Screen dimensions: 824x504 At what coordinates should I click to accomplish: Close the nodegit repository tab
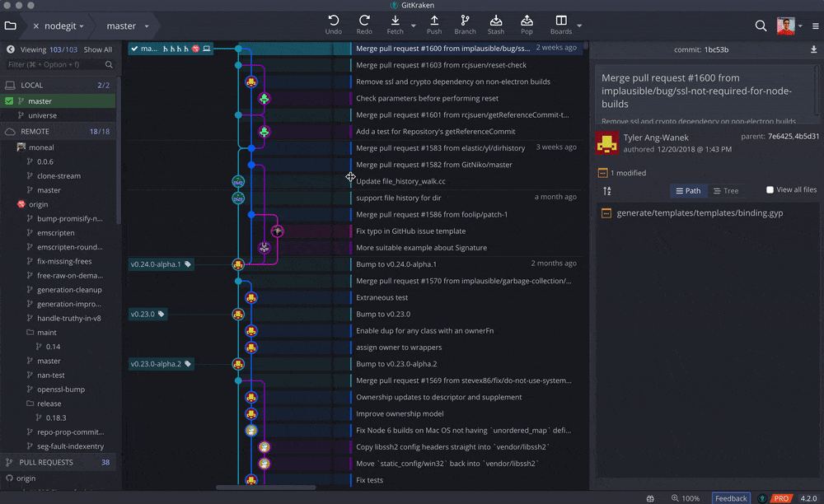[x=35, y=26]
